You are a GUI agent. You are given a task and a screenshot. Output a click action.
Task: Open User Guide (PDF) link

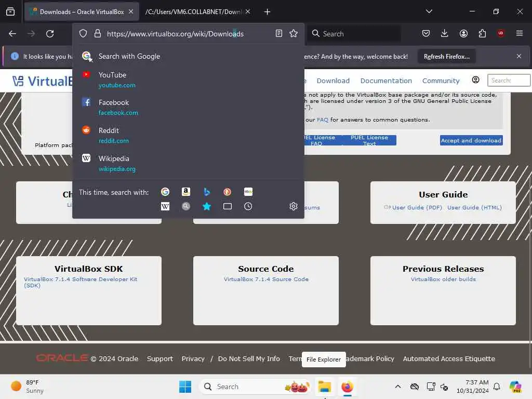(417, 207)
